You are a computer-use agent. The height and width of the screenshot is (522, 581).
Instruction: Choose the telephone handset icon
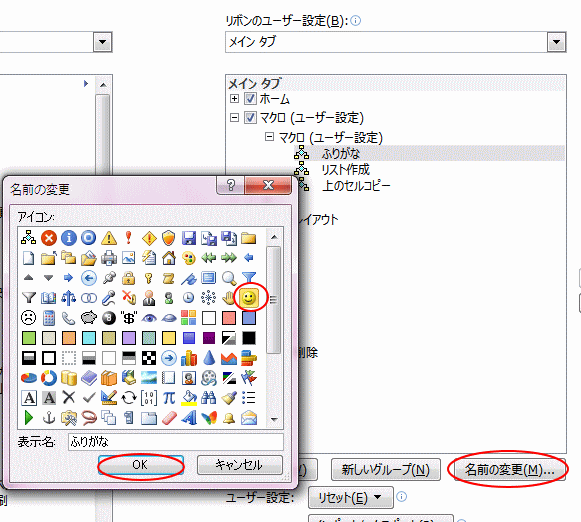coord(69,317)
